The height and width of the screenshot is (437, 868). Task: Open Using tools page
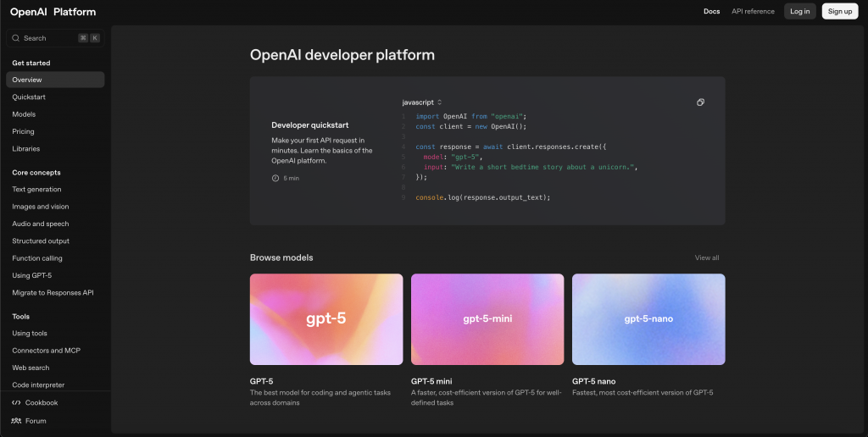(x=30, y=333)
